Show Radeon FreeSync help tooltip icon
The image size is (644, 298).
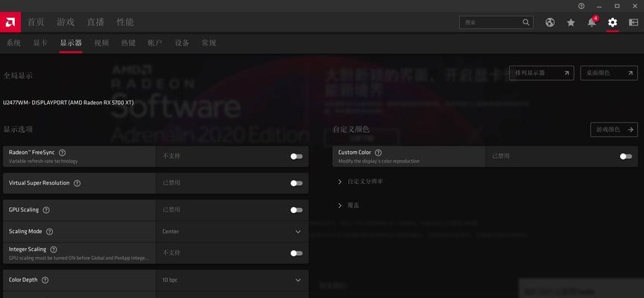62,152
